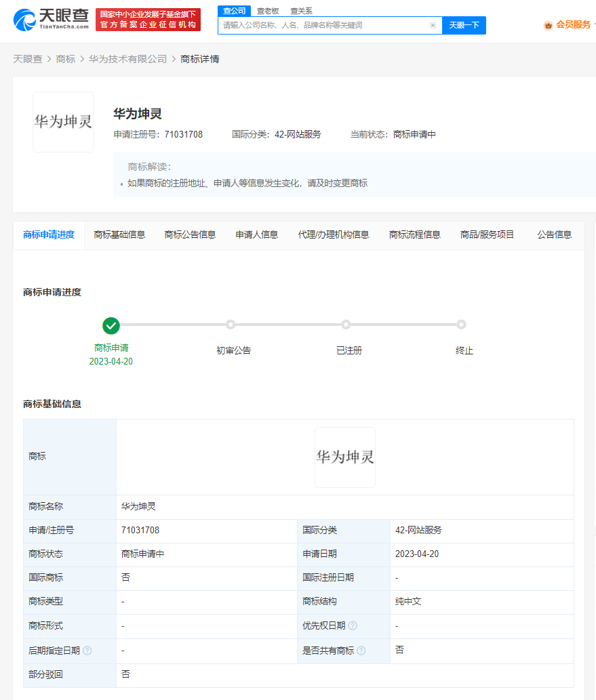Open the 商品/服务项目 tab

487,234
